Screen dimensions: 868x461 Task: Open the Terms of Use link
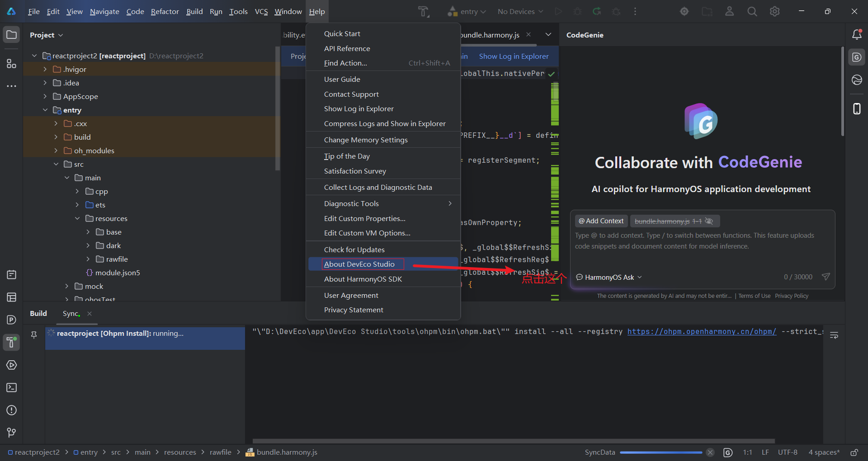(754, 296)
